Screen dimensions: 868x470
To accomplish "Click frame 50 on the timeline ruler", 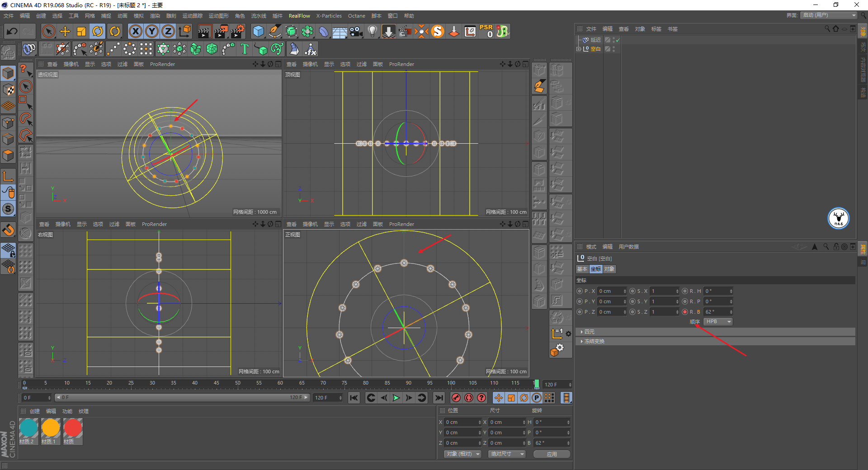I will click(238, 383).
